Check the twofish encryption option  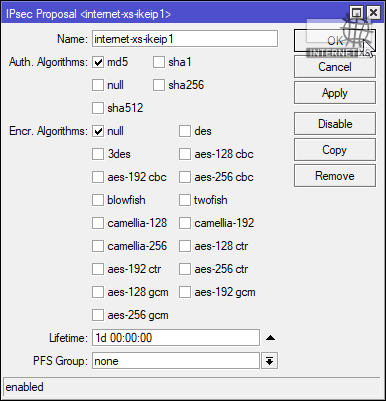[185, 200]
